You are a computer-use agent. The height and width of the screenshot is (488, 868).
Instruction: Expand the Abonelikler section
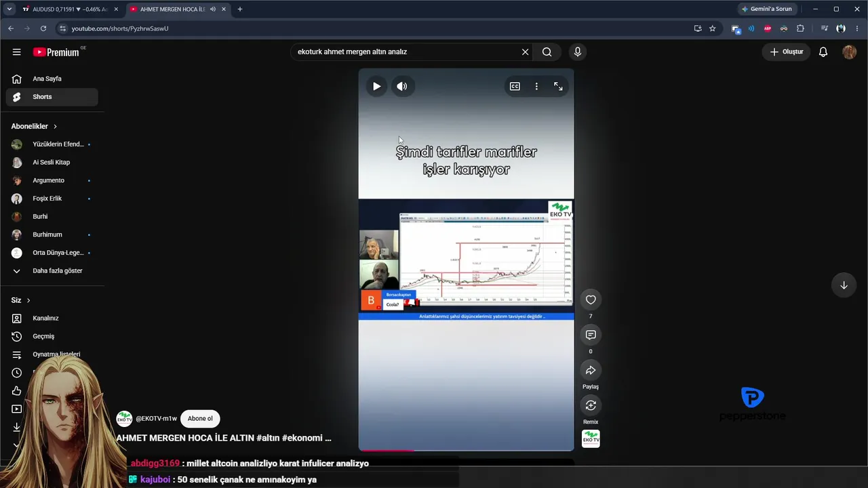point(34,126)
